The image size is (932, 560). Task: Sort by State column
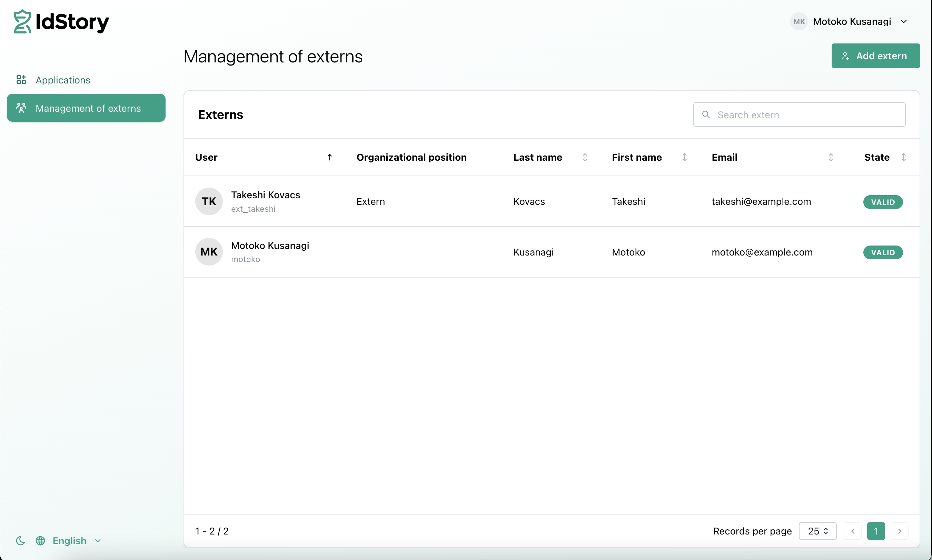point(904,157)
